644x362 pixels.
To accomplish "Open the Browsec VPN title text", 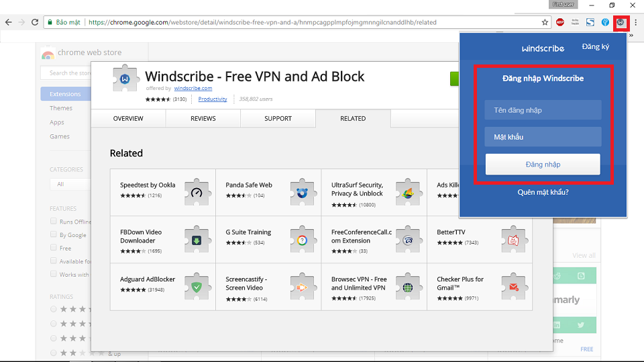I will pos(359,283).
